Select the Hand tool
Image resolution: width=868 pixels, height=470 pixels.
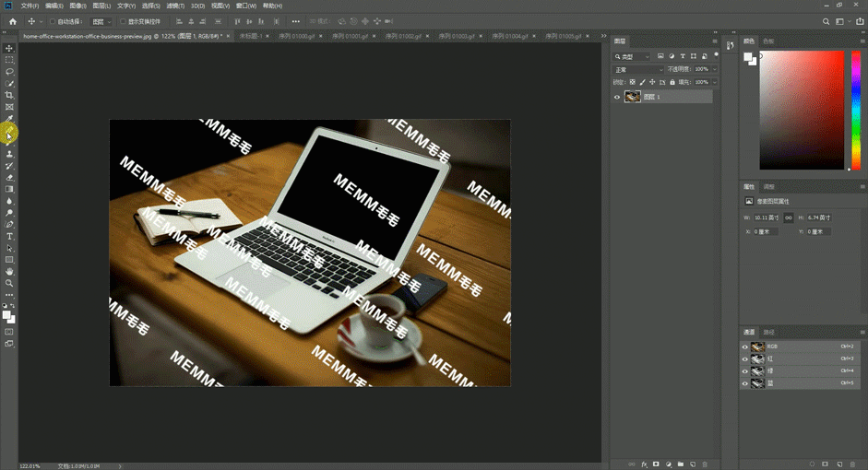pos(9,272)
